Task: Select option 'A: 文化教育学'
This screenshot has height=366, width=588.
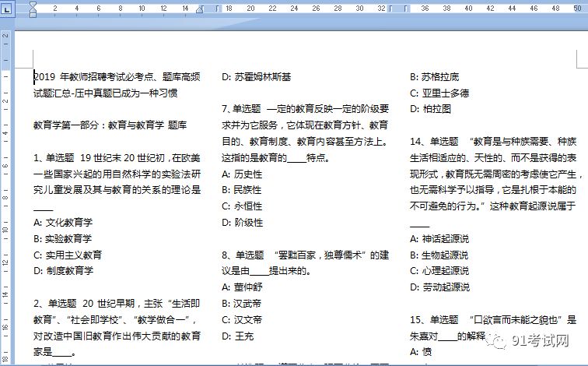Action: [x=63, y=223]
